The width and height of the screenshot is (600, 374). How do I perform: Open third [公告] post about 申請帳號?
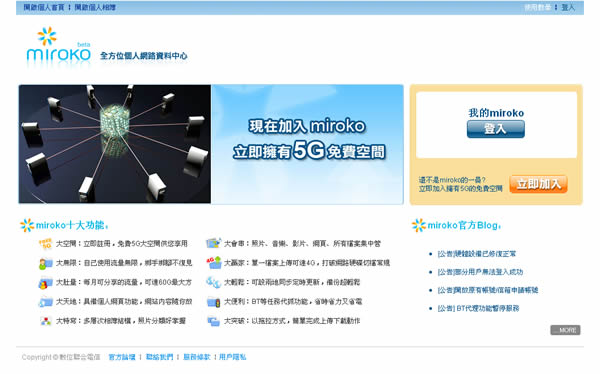(x=488, y=290)
